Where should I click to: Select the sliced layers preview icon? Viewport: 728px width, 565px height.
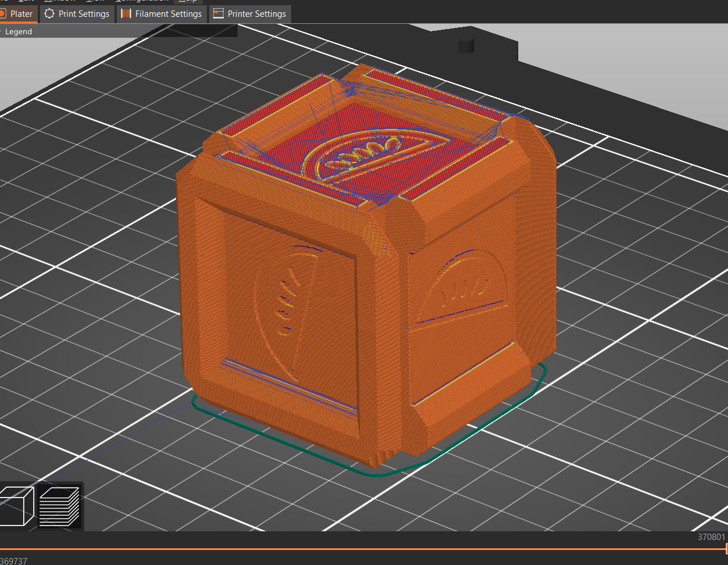pos(59,506)
